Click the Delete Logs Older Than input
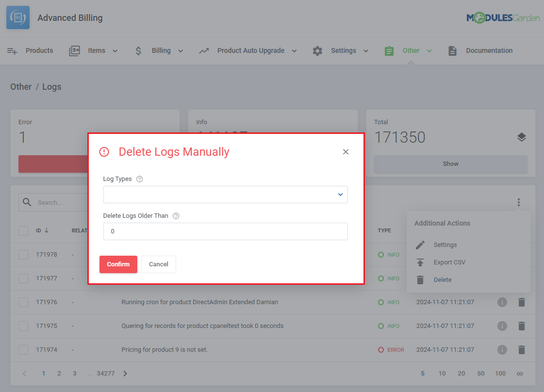Viewport: 544px width, 392px height. pos(226,231)
